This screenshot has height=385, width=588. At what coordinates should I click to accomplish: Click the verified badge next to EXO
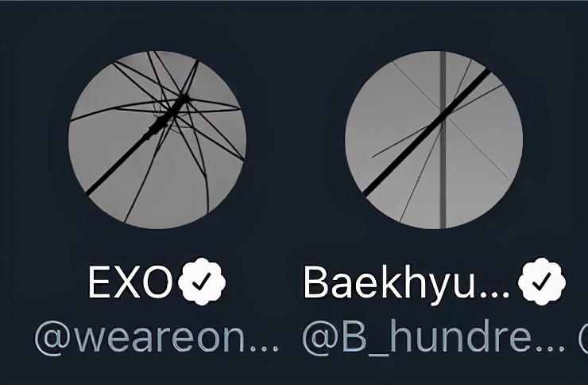click(x=202, y=282)
